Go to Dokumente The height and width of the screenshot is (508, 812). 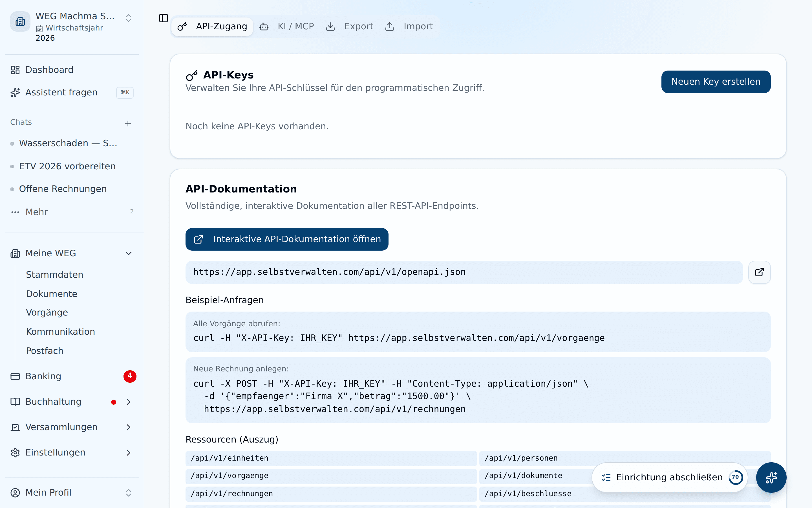click(52, 294)
